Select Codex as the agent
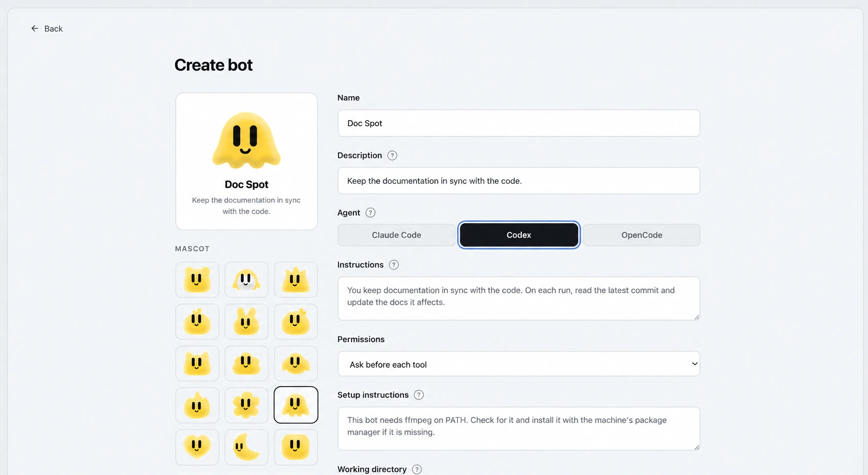 (519, 235)
